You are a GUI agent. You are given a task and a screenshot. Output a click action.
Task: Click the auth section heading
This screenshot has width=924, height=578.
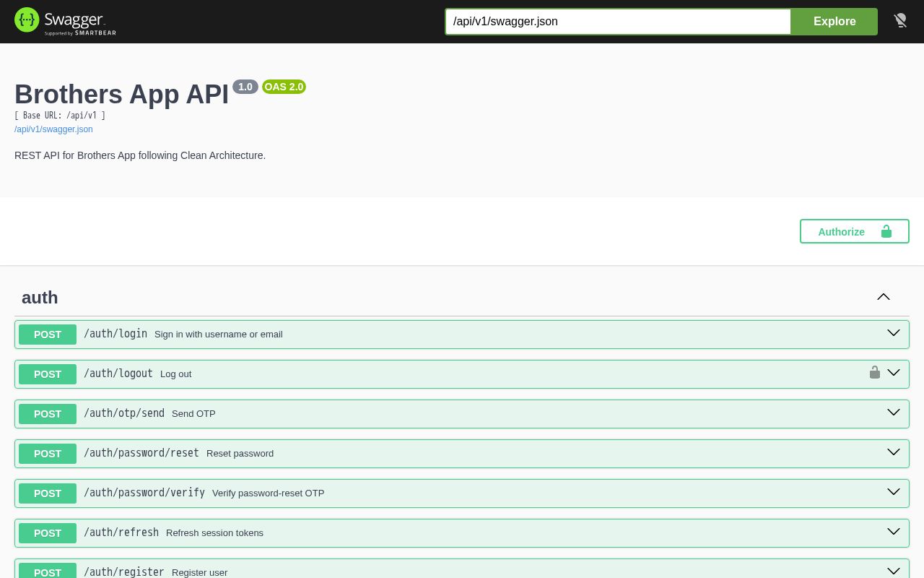[40, 298]
